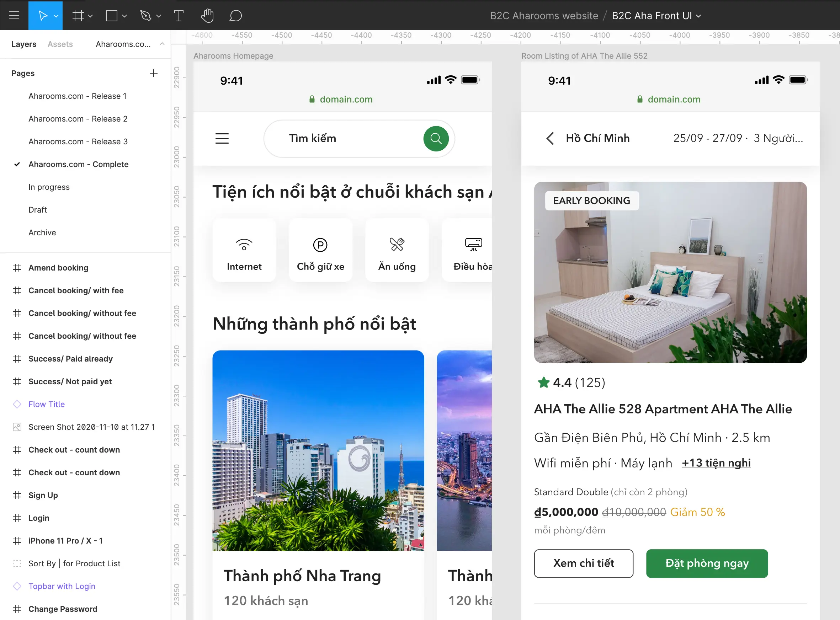Select the Aharooms Homepage frame label

click(233, 56)
